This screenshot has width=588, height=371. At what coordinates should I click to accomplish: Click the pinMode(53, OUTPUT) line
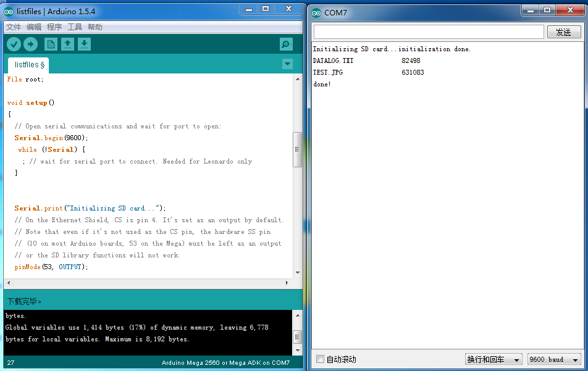tap(51, 267)
